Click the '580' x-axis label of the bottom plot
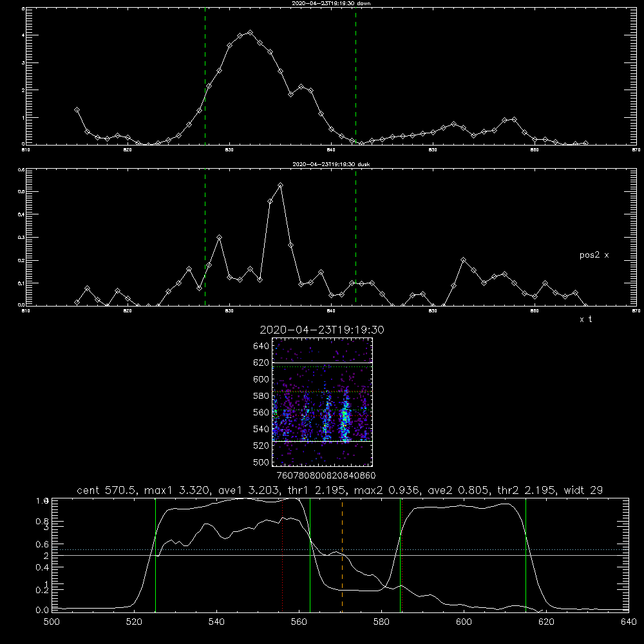The image size is (644, 644). coord(381,622)
